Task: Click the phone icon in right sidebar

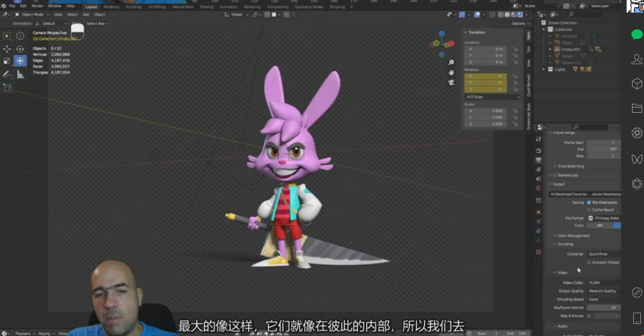Action: point(637,319)
